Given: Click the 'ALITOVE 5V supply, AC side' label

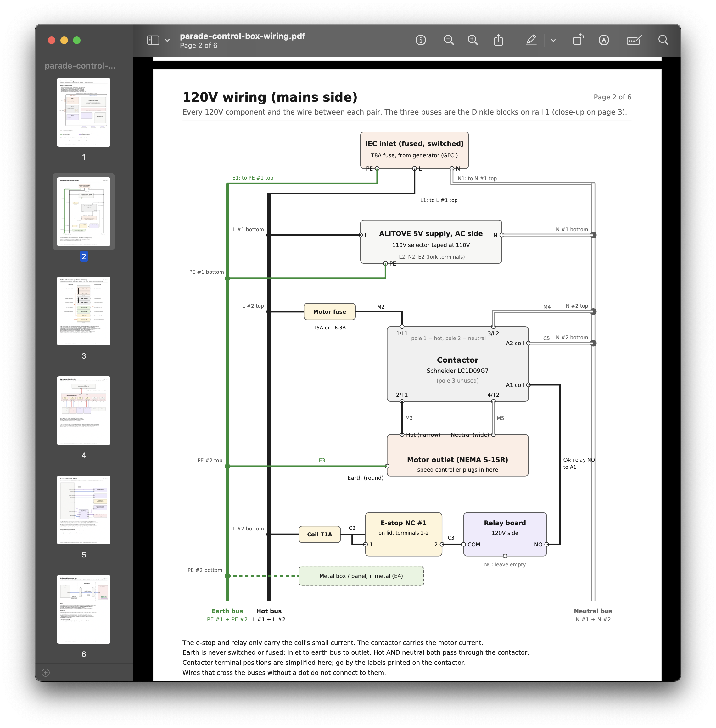Looking at the screenshot, I should click(x=431, y=233).
